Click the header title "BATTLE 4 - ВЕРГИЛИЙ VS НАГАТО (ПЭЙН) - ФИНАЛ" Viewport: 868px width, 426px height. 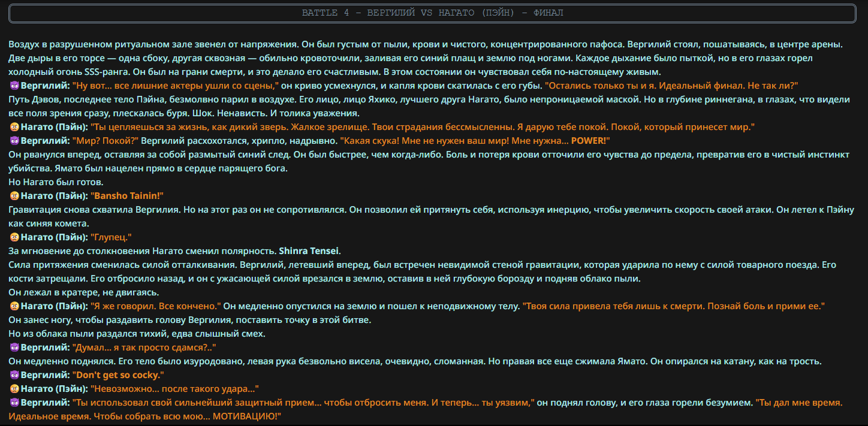[433, 13]
